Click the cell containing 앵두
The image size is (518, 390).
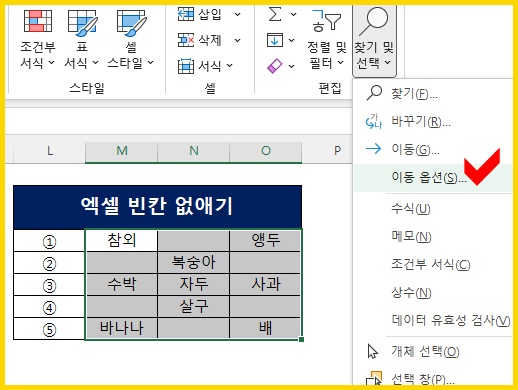265,240
